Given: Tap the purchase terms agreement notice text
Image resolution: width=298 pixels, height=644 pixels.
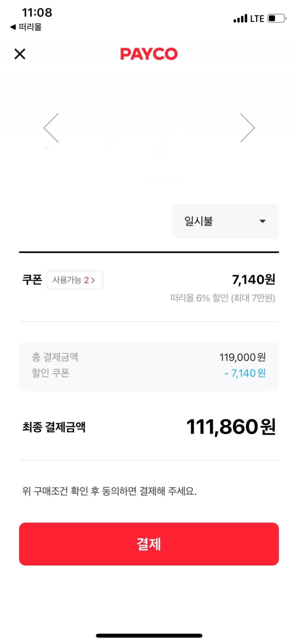Looking at the screenshot, I should pos(109,491).
